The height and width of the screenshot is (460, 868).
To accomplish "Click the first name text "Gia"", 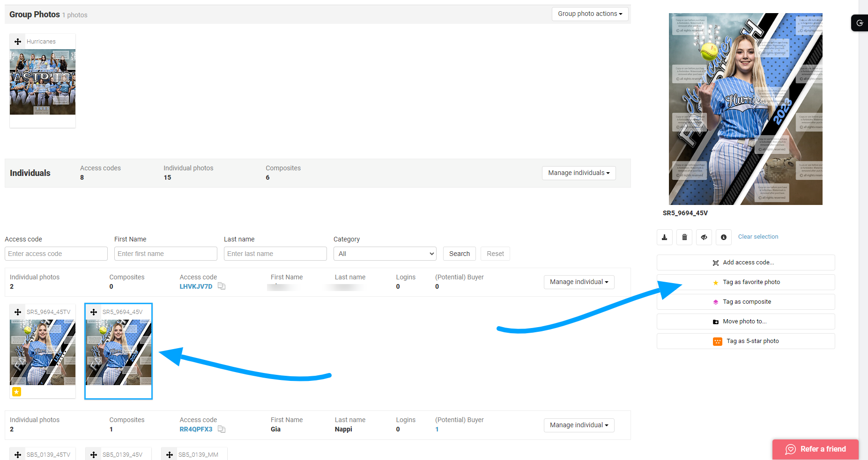I will [x=275, y=430].
